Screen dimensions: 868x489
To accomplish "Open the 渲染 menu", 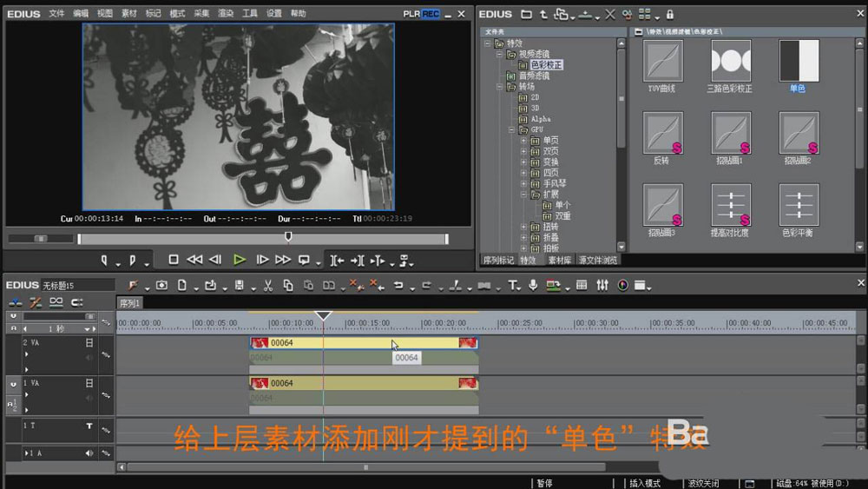I will pyautogui.click(x=226, y=13).
